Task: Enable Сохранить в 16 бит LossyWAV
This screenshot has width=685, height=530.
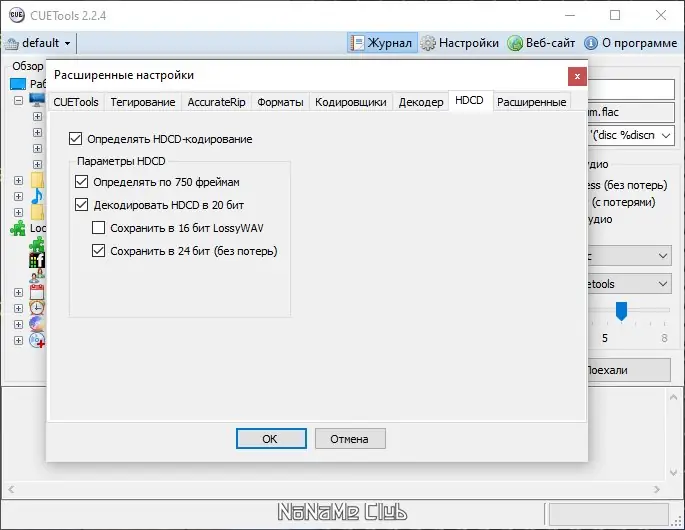Action: 98,228
